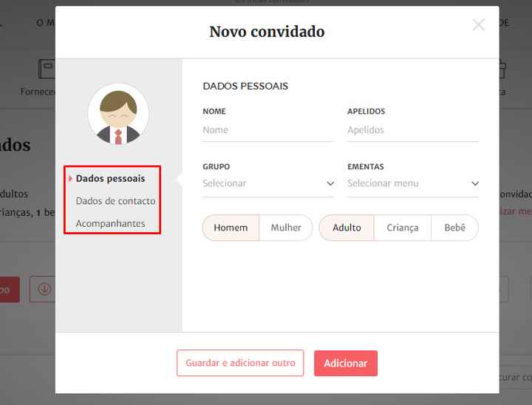Switch to Dados de contacto section

[116, 201]
